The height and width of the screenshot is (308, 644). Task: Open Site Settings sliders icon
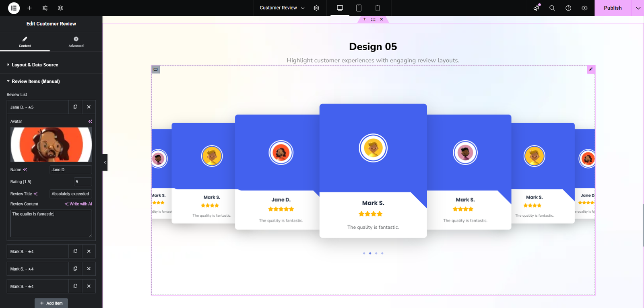tap(45, 8)
